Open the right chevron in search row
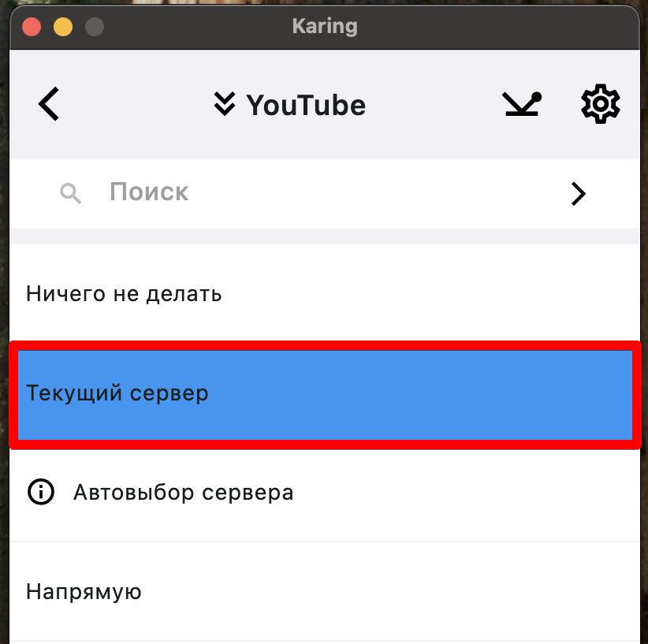The height and width of the screenshot is (644, 648). [x=579, y=193]
